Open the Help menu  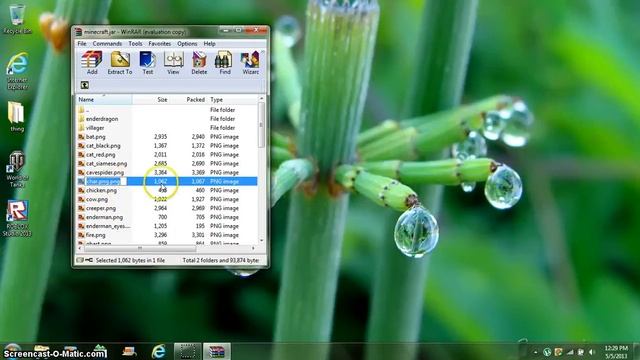click(209, 44)
